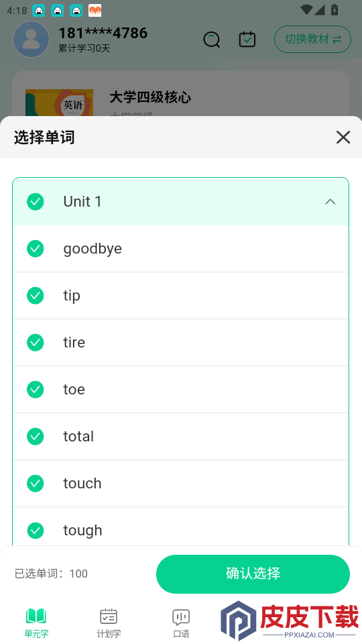Open the 切换教材 textbook switcher
The image size is (362, 644).
pos(313,40)
